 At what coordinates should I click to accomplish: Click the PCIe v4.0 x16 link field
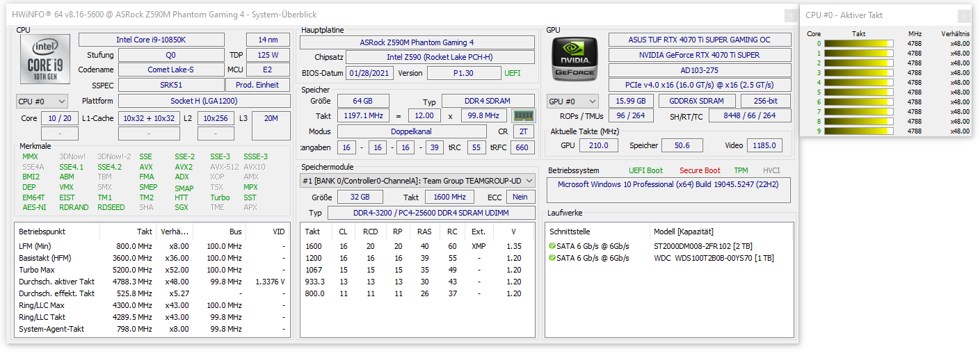coord(700,85)
